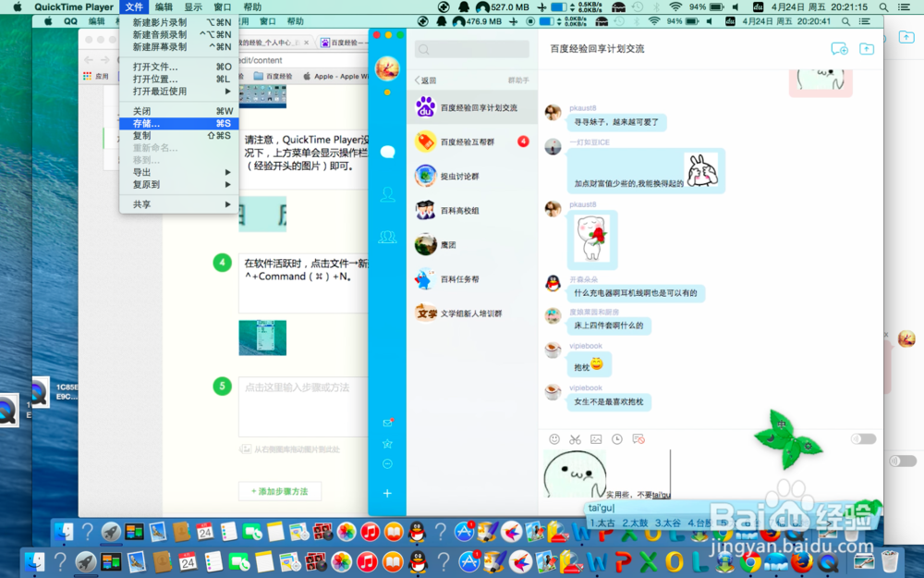The height and width of the screenshot is (578, 924).
Task: Click the QQ search field
Action: pyautogui.click(x=472, y=49)
